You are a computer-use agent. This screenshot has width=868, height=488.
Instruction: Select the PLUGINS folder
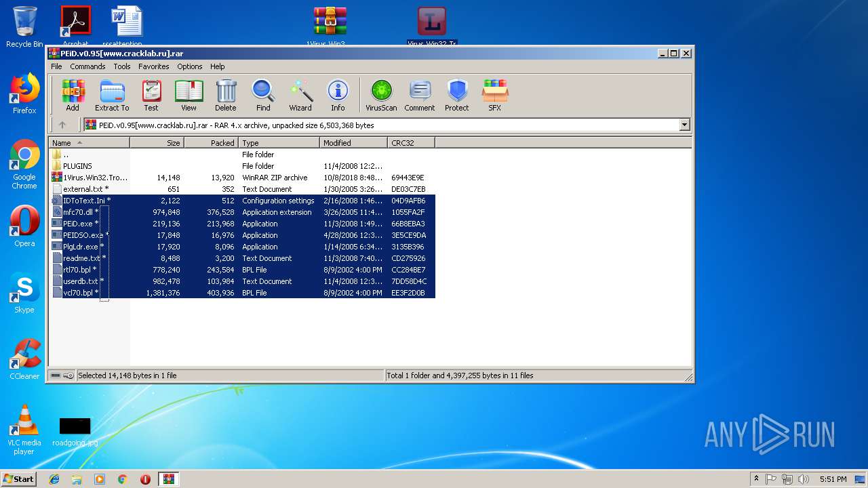242,166
